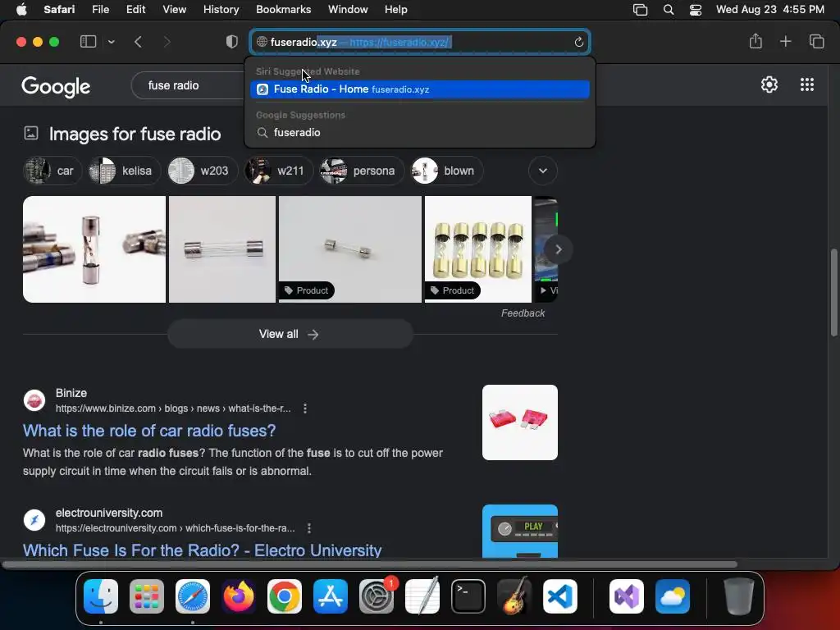Image resolution: width=840 pixels, height=630 pixels.
Task: Click the Google search box with fuse radio
Action: point(188,85)
